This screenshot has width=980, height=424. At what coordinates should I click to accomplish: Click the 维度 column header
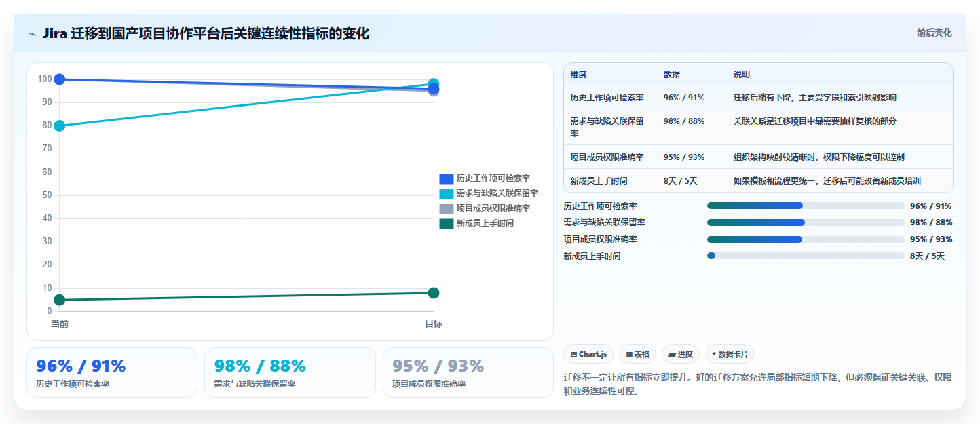click(579, 75)
